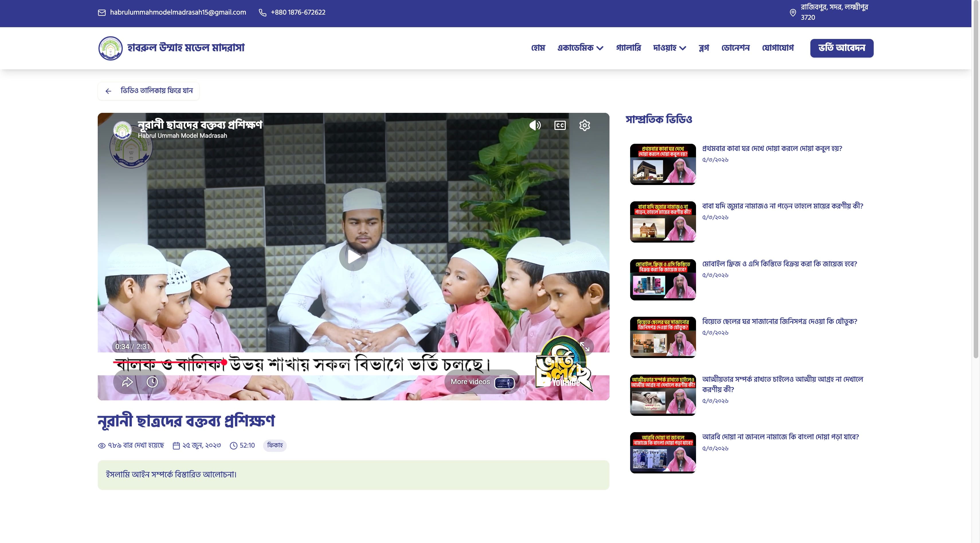Click the back arrow to the video list
This screenshot has width=980, height=543.
(x=108, y=91)
